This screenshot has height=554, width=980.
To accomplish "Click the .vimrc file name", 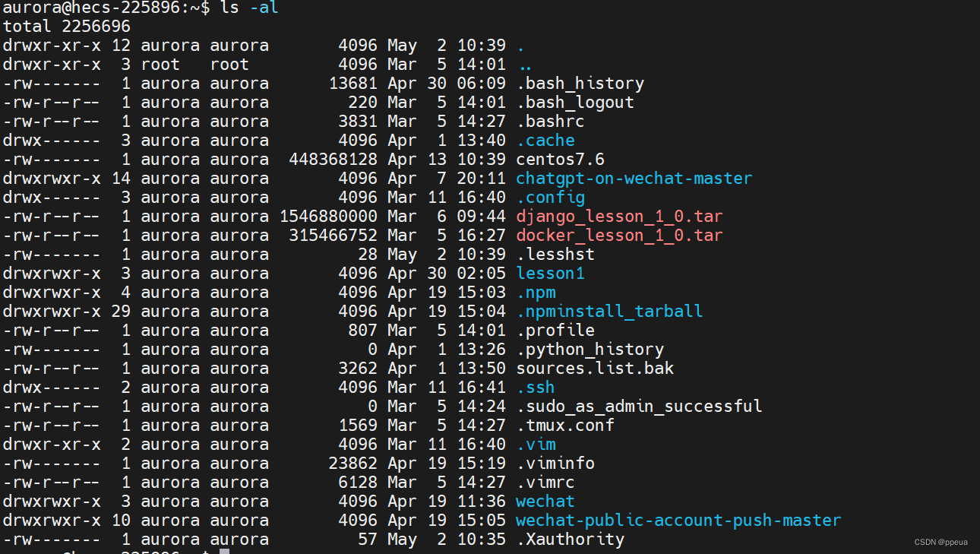I will point(545,483).
